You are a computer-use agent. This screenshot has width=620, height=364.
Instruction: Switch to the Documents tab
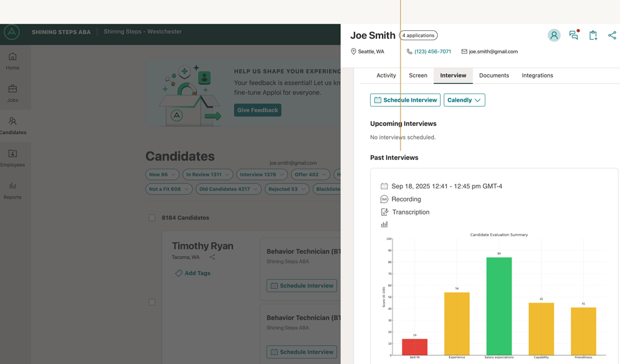tap(494, 76)
